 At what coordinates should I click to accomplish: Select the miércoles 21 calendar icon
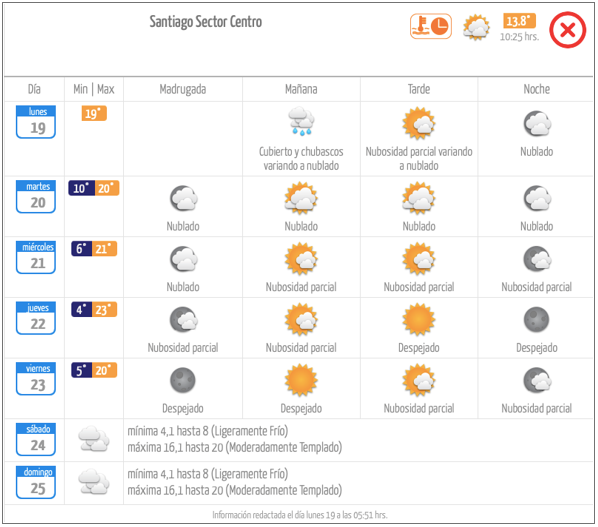[x=36, y=257]
